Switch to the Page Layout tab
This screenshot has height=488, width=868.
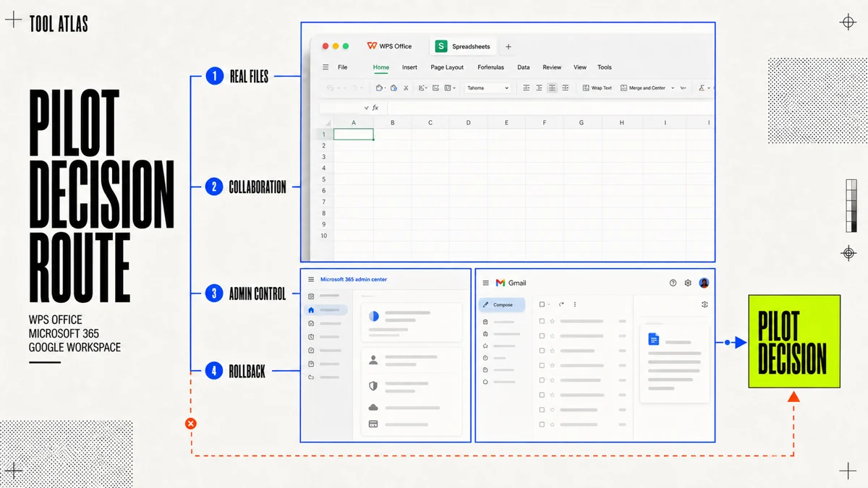[x=447, y=67]
